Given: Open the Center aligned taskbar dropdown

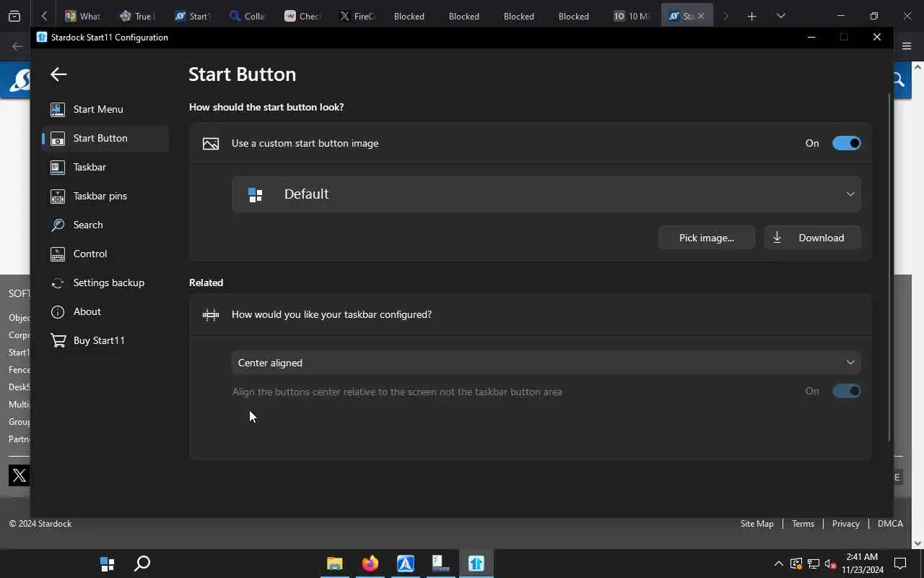Looking at the screenshot, I should pos(546,363).
